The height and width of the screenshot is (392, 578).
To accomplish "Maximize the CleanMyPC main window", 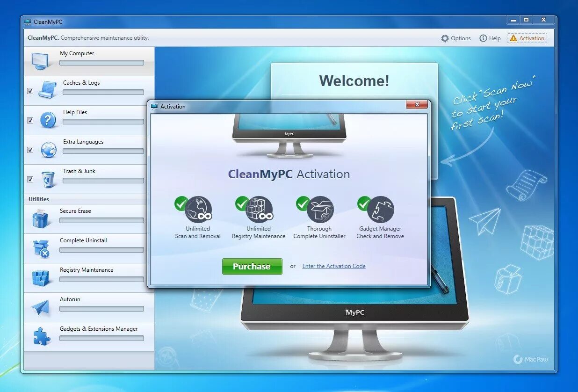I will click(x=526, y=20).
